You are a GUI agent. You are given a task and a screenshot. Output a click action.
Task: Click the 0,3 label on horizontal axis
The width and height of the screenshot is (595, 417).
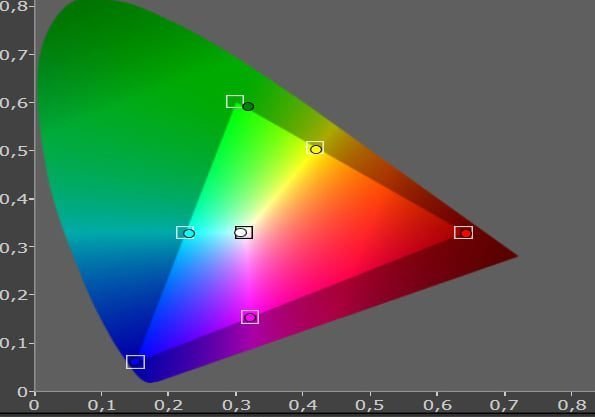(235, 405)
